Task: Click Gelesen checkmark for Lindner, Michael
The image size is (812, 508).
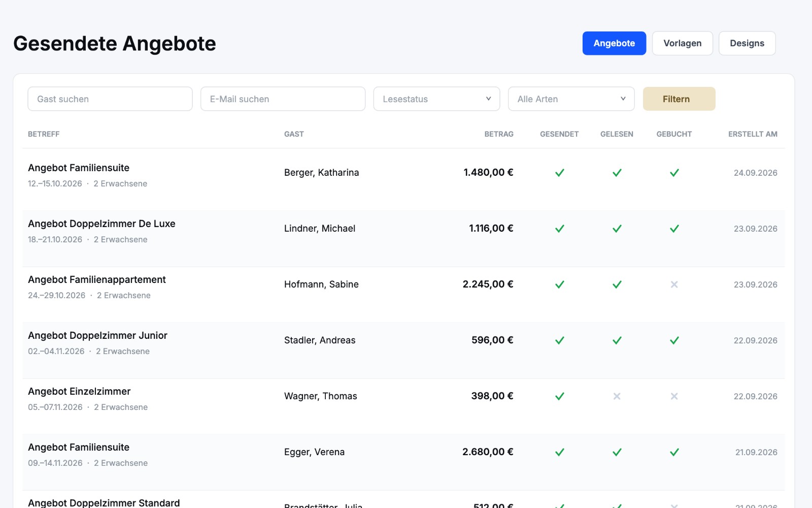Action: [617, 229]
